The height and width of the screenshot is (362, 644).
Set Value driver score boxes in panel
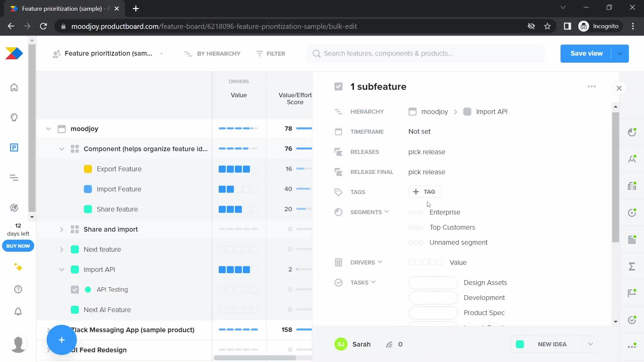click(426, 262)
